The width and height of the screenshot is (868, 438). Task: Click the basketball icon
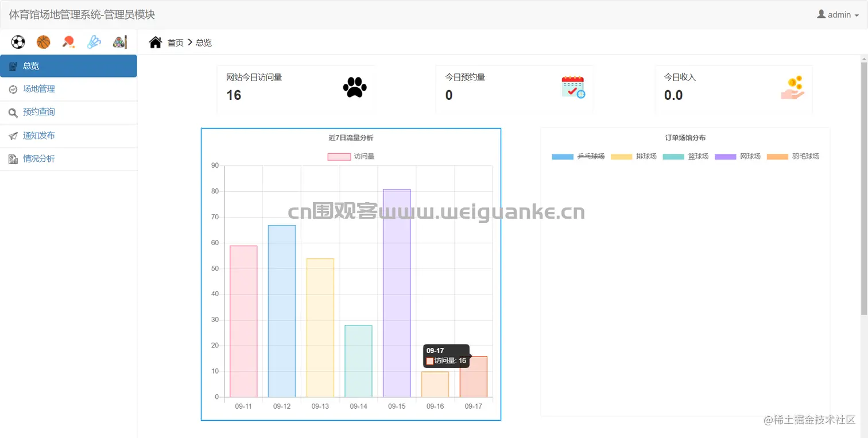tap(43, 42)
